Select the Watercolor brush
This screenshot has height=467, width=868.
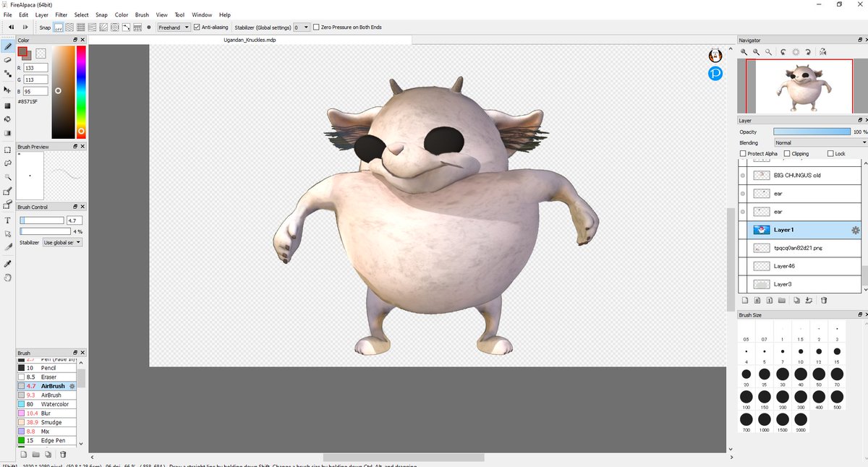coord(47,405)
